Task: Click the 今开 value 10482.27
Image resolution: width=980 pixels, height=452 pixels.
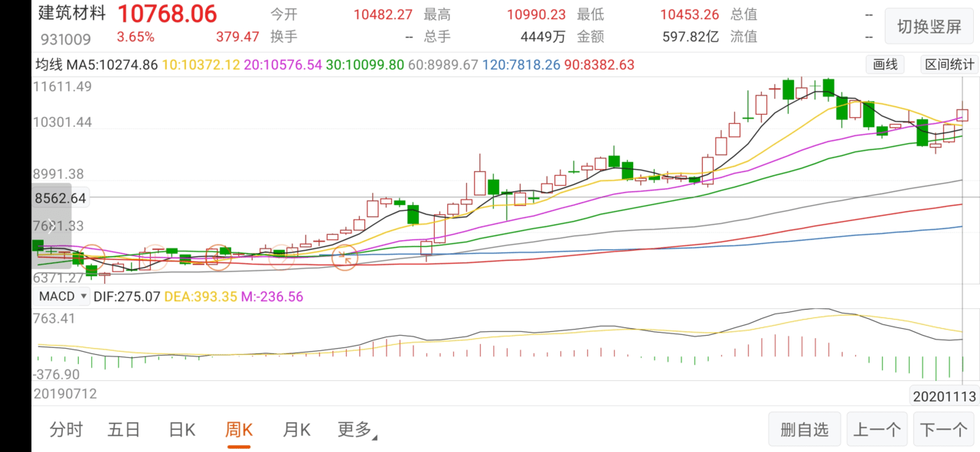Action: [383, 15]
